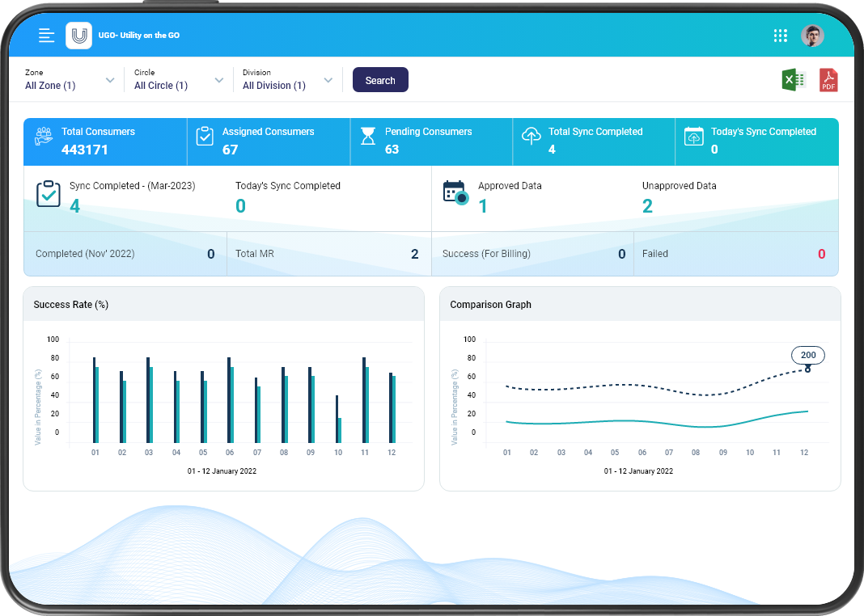The image size is (864, 616).
Task: Click the Pending Consumers hourglass icon
Action: point(368,137)
